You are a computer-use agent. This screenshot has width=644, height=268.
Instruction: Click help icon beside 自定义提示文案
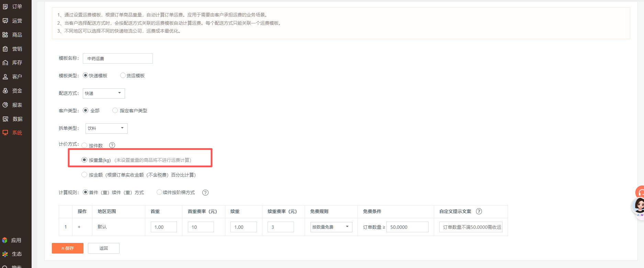click(479, 211)
